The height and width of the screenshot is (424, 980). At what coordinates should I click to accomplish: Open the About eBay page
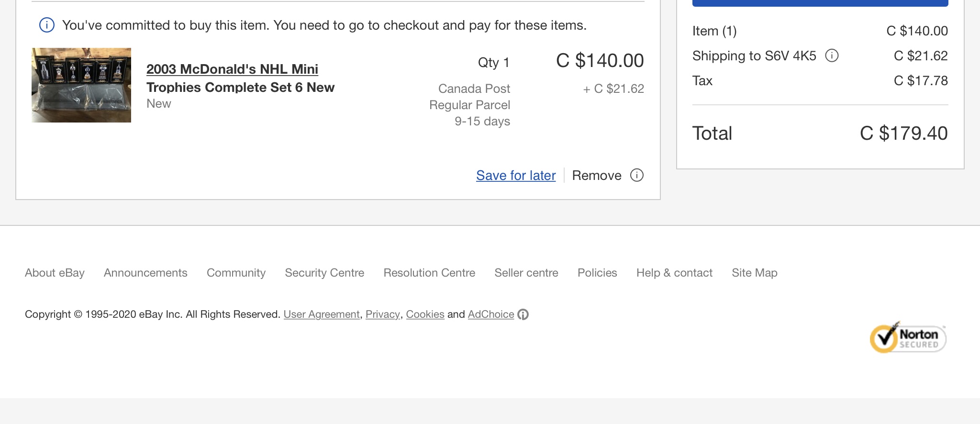(54, 273)
